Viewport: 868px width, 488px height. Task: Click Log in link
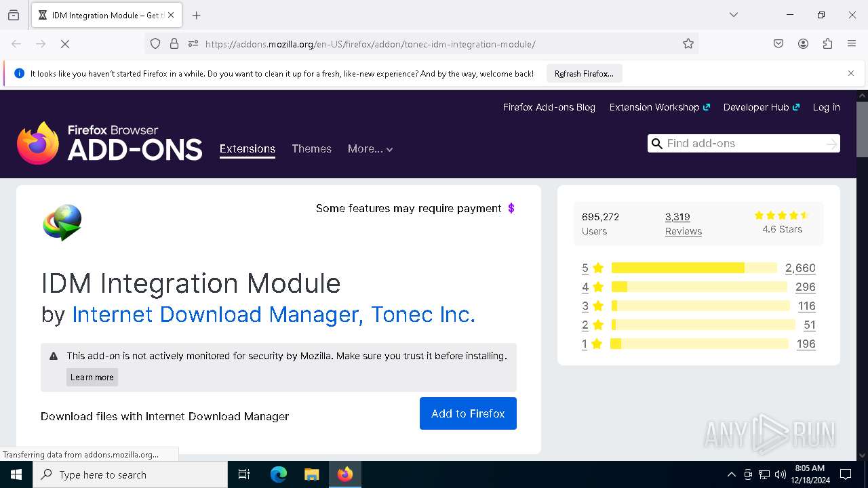click(x=826, y=107)
